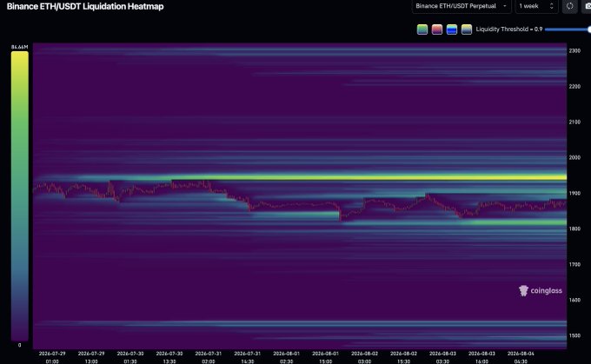Screen dimensions: 591x364
Task: Click the Liquidity Threshold = 0.9 label
Action: [x=508, y=30]
